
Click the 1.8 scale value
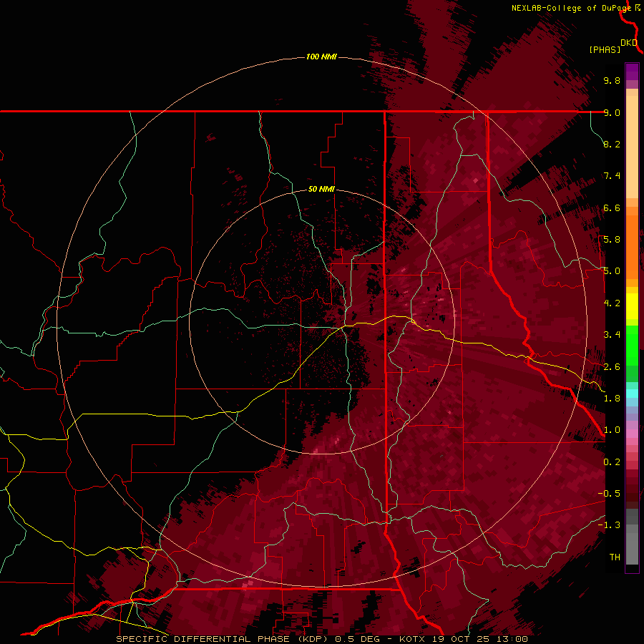[612, 399]
